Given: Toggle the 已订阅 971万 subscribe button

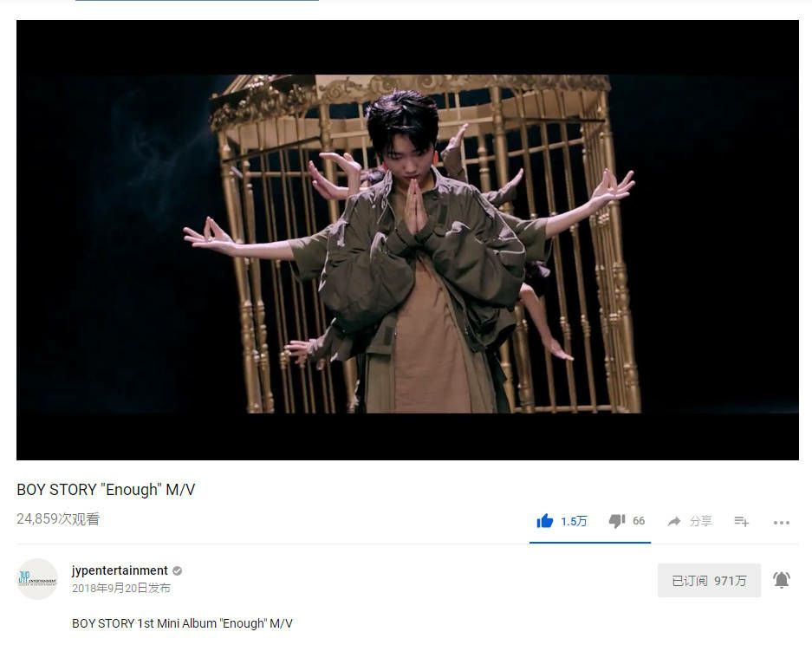Looking at the screenshot, I should coord(709,581).
